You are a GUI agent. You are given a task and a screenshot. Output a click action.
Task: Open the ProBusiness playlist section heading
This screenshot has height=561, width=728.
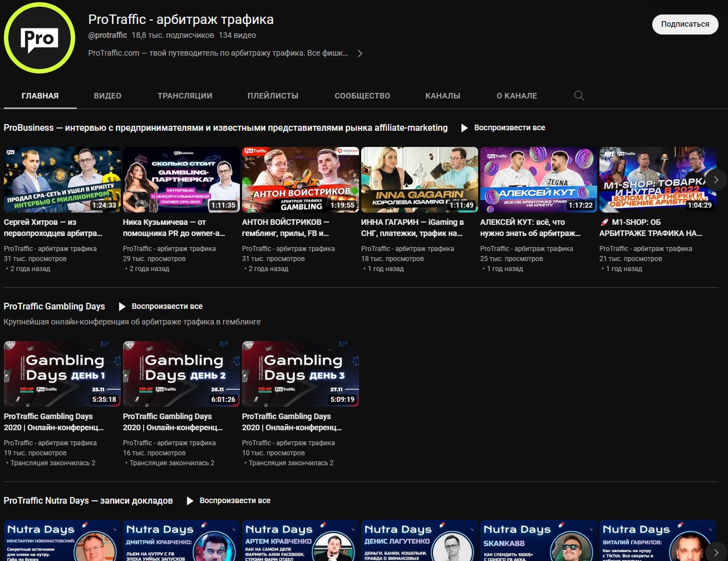pyautogui.click(x=225, y=127)
